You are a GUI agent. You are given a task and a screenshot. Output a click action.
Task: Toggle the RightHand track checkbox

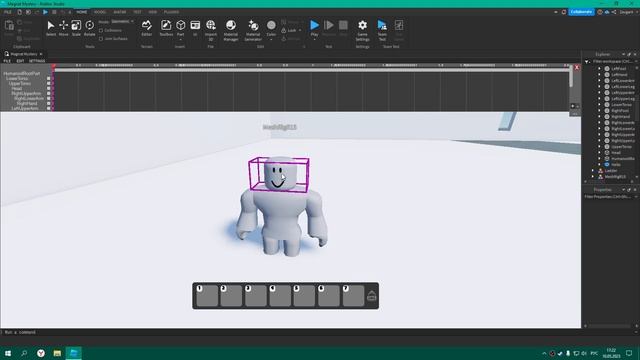point(49,103)
